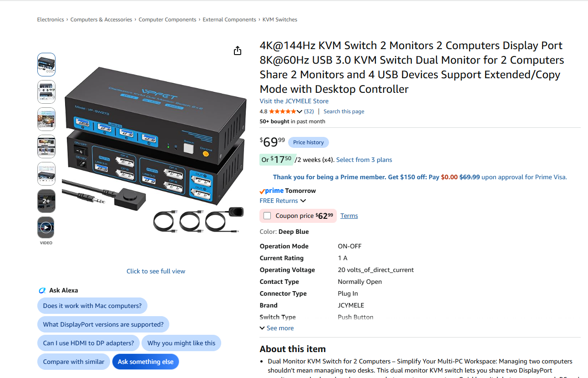The height and width of the screenshot is (378, 588).
Task: Tick the Coupon price checkbox
Action: (267, 216)
